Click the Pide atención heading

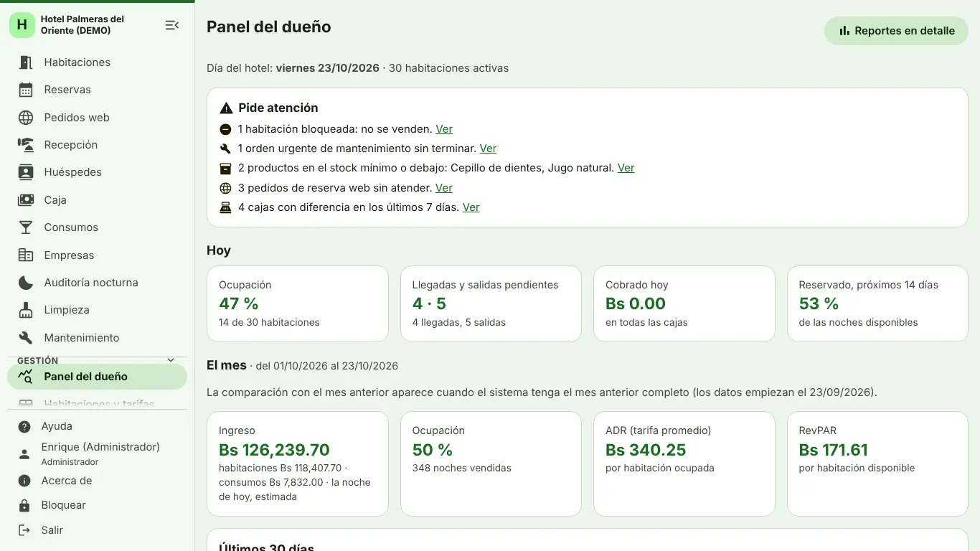(x=278, y=108)
